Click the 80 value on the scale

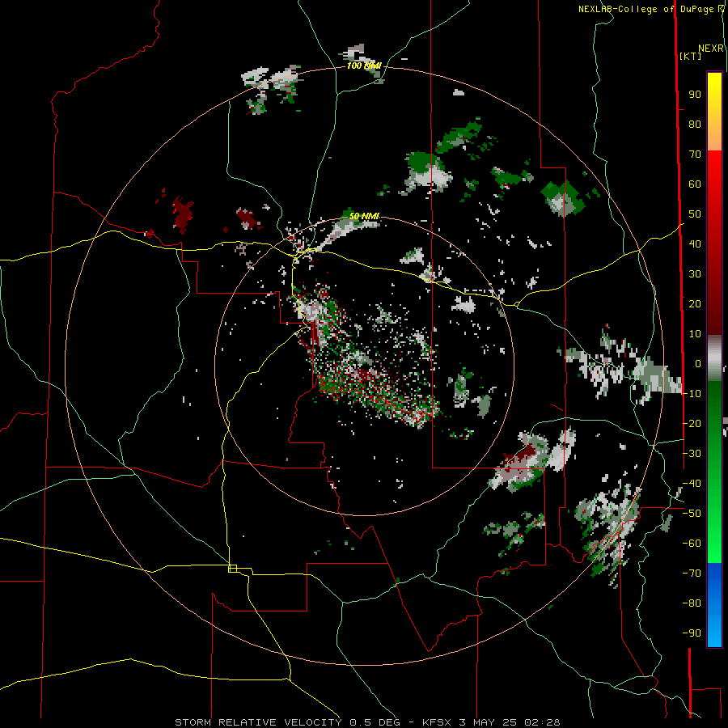[x=695, y=125]
